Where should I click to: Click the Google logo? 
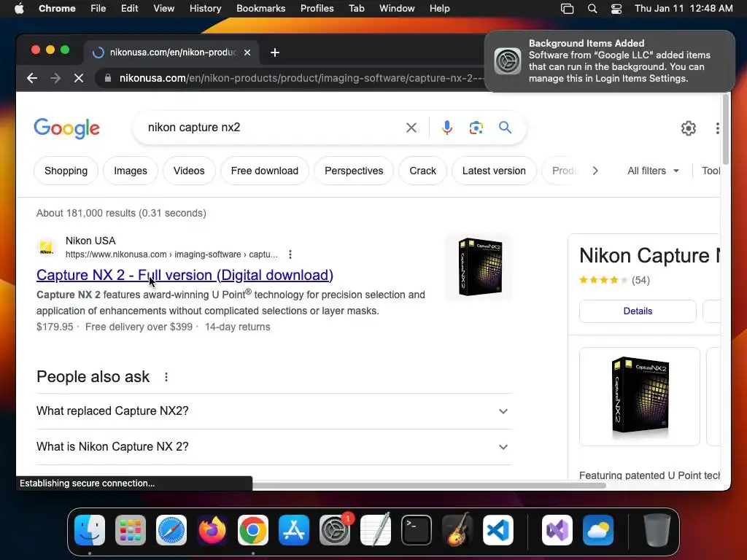click(x=66, y=128)
